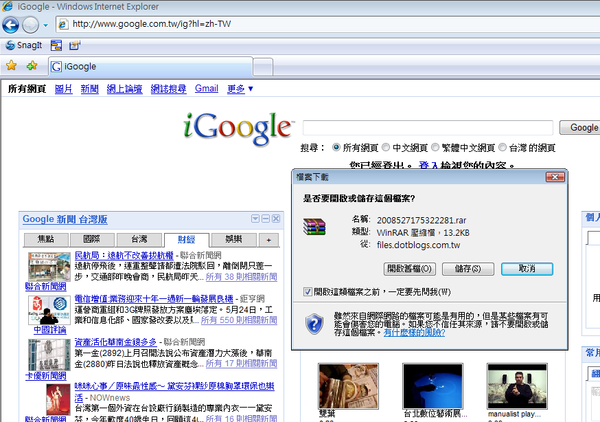Screen dimensions: 600x422
Task: Open the 網誌搜尋 navigation link
Action: [168, 89]
